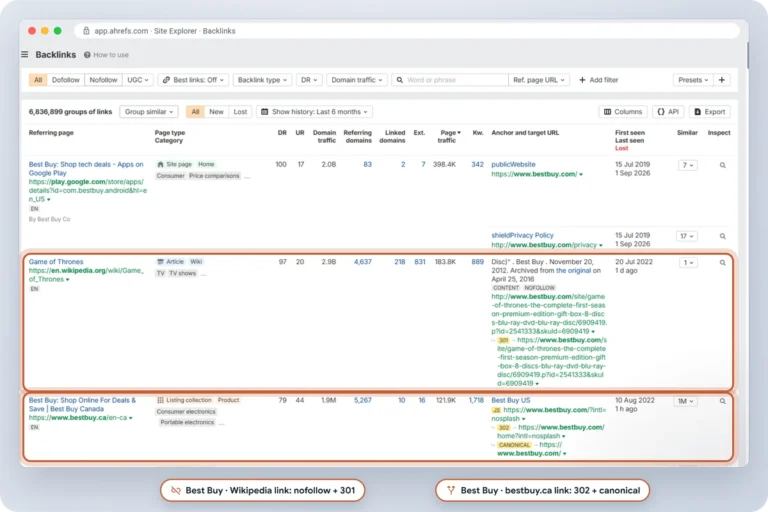Open Best links: Off dropdown
This screenshot has width=768, height=512.
[x=193, y=80]
